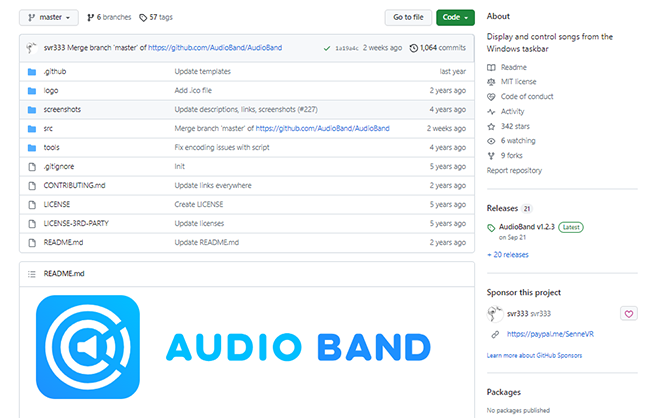Click the scales icon beside MIT license

pos(491,82)
